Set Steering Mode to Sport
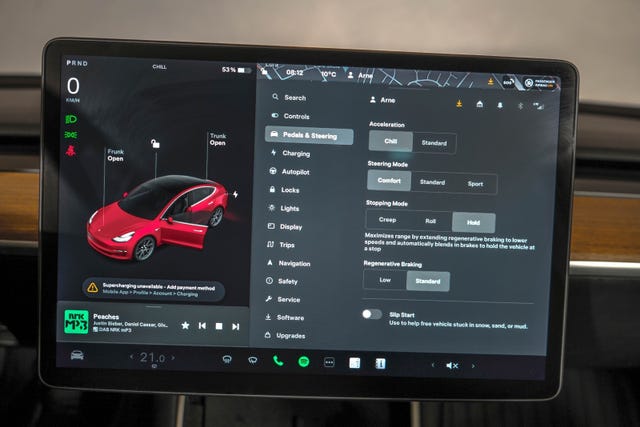The height and width of the screenshot is (427, 640). tap(475, 184)
